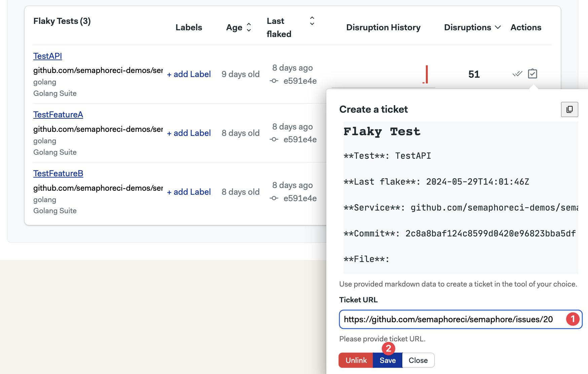Click the '**Last flake**' timestamp line
The height and width of the screenshot is (374, 588).
tap(436, 182)
